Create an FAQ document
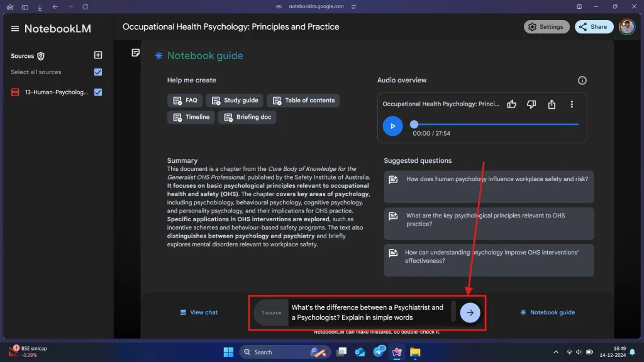 [185, 101]
